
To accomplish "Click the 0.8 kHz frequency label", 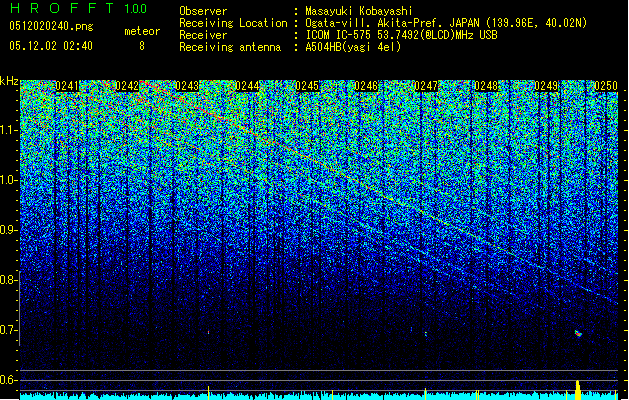I will coord(9,280).
